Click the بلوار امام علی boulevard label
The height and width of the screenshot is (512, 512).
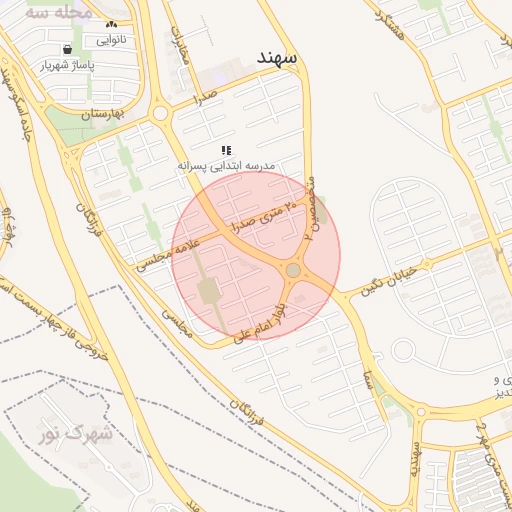click(260, 324)
